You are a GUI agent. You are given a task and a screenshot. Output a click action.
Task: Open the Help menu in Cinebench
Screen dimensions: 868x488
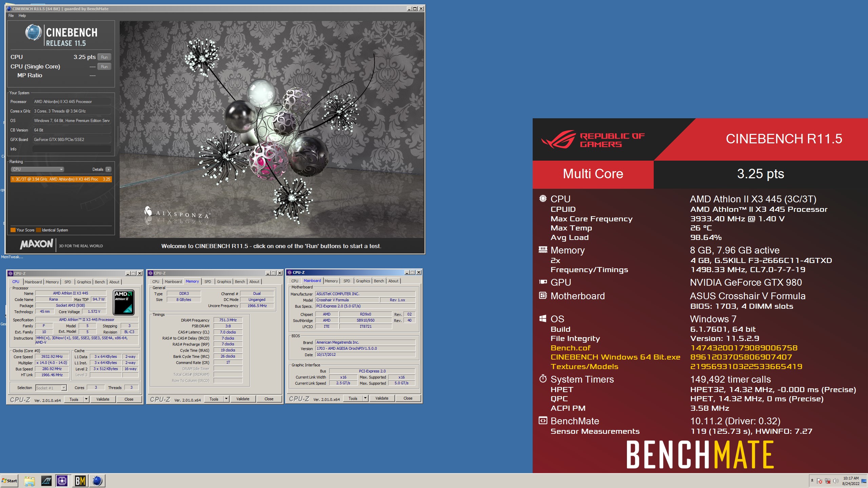22,16
